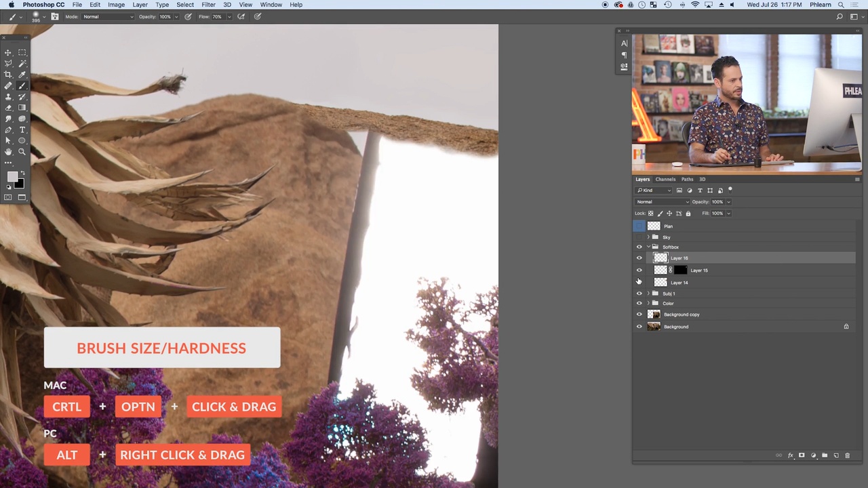
Task: Open the Brush panel toggle in options bar
Action: tap(55, 16)
